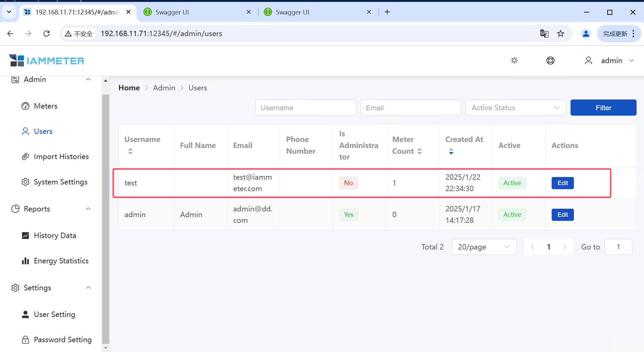Click previous page arrow in pagination
Image resolution: width=644 pixels, height=352 pixels.
pos(532,247)
